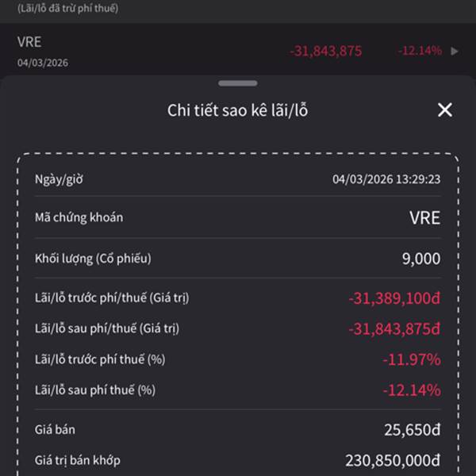Select the Ngày/giờ timestamp value
Image resolution: width=476 pixels, height=476 pixels.
point(386,179)
